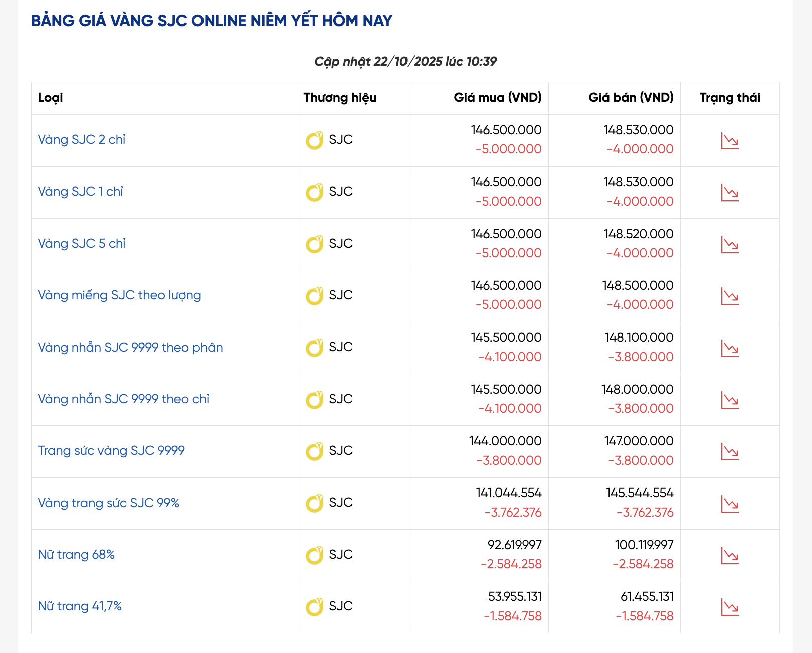Select the Trang sức vàng SJC 9999 link
Viewport: 812px width, 653px height.
tap(111, 451)
